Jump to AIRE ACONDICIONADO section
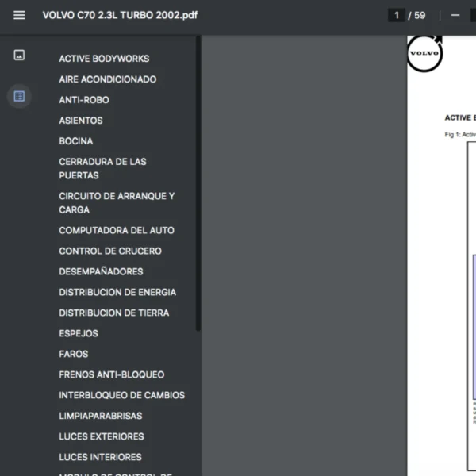This screenshot has width=476, height=476. (107, 79)
